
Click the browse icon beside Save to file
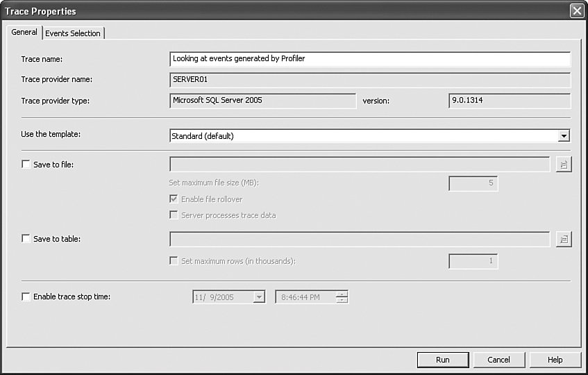pyautogui.click(x=563, y=165)
